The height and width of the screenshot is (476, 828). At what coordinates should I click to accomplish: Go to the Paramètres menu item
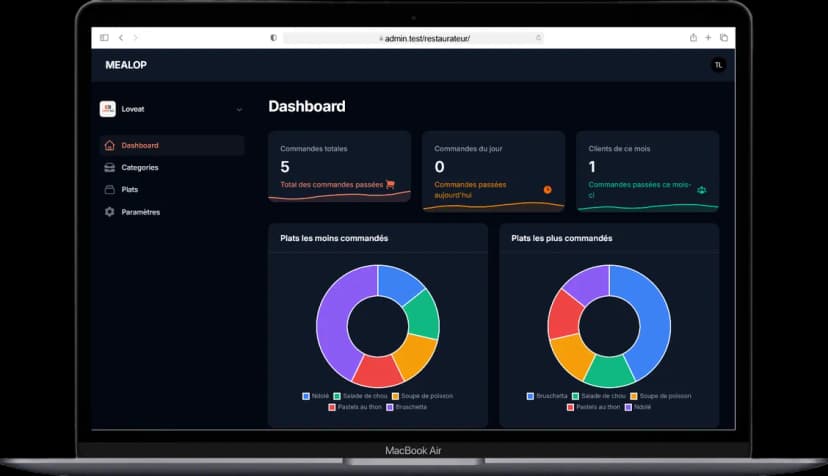click(x=140, y=212)
